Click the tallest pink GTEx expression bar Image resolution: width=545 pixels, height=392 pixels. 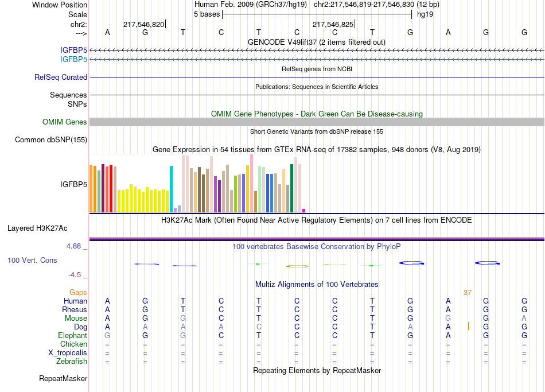pos(251,183)
